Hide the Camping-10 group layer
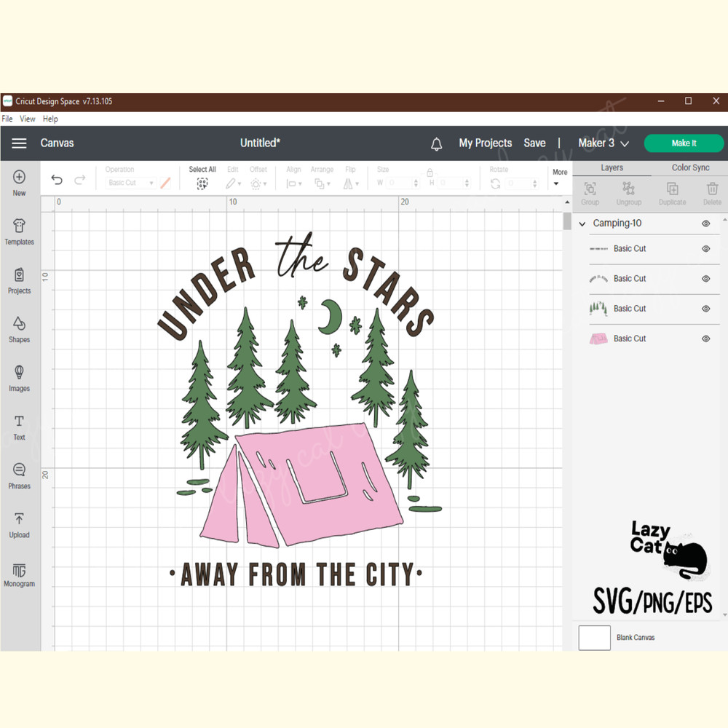This screenshot has height=728, width=728. 705,223
